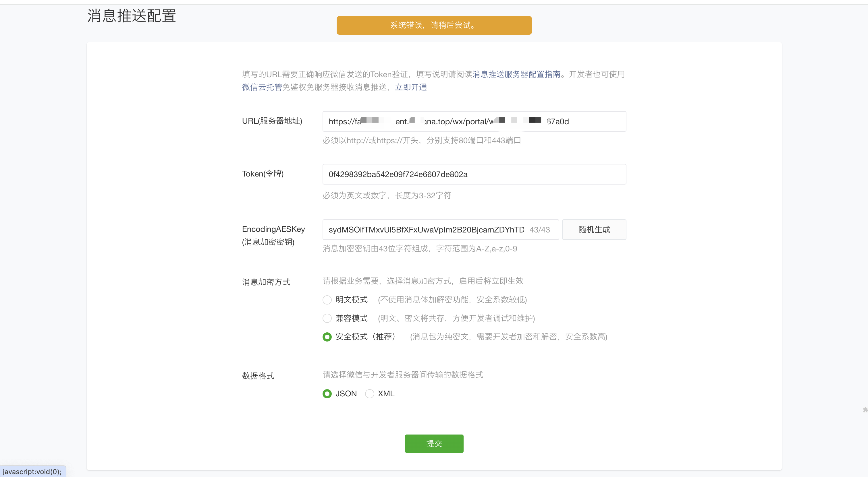Click the 系统错误，请稍后尝试。 banner

pos(434,25)
